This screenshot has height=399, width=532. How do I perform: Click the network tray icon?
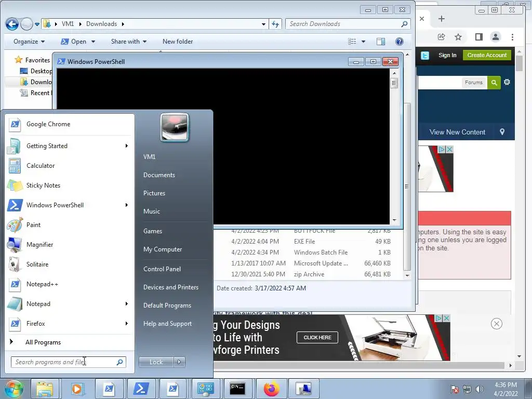coord(467,389)
